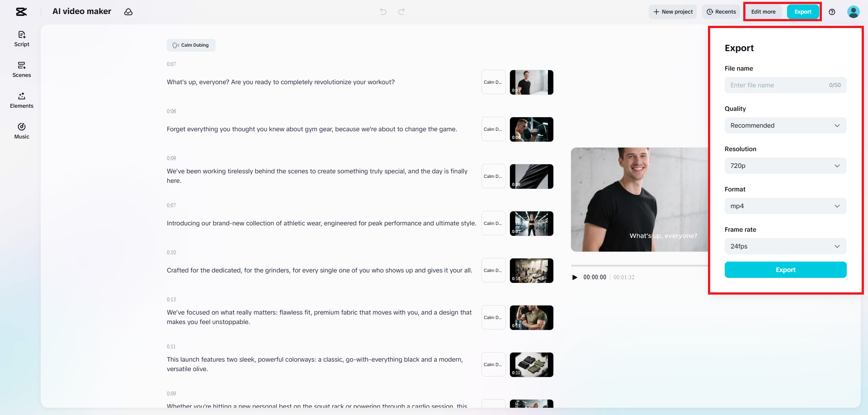
Task: Open Recents list
Action: (721, 12)
